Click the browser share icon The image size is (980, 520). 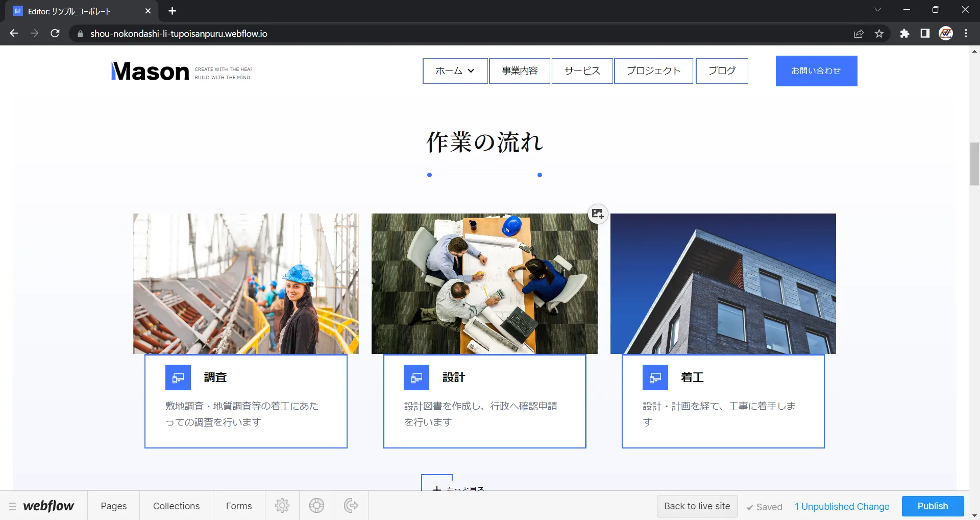point(859,33)
